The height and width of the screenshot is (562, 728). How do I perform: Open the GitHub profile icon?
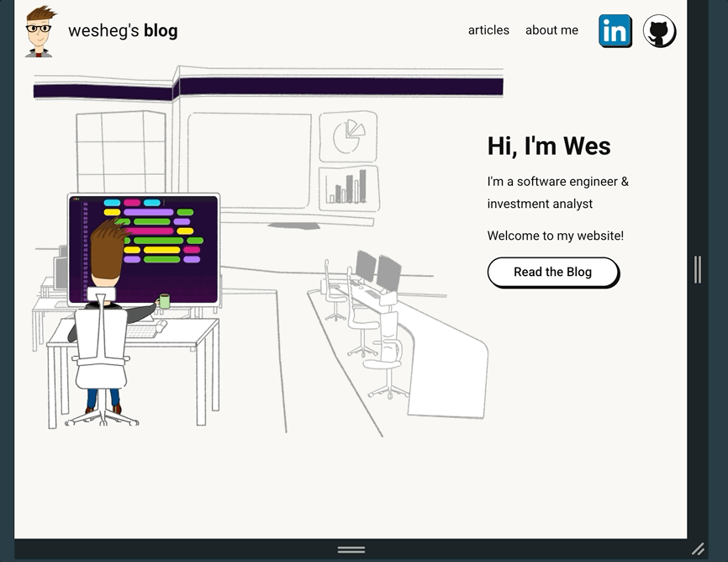tap(659, 30)
